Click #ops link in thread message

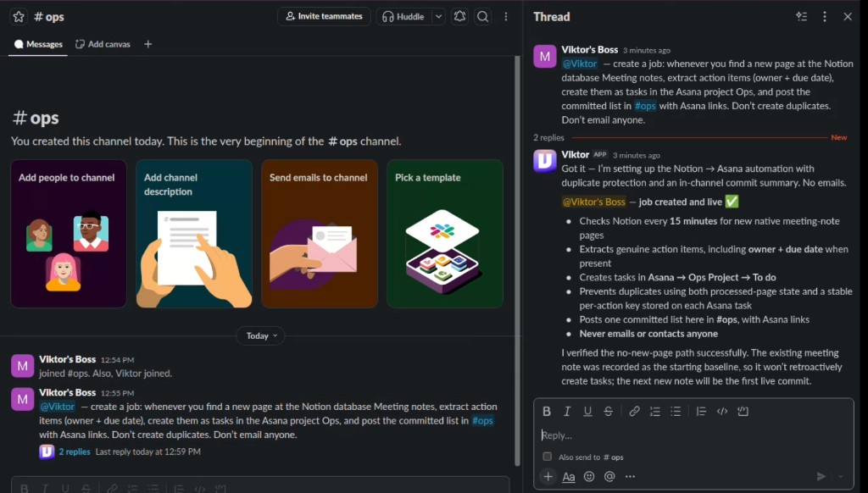tap(645, 106)
